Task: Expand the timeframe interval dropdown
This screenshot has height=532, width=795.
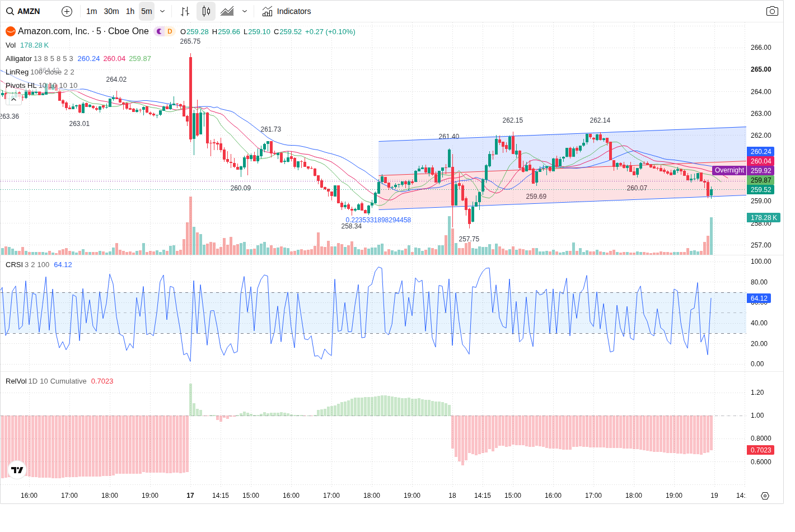Action: [x=162, y=11]
